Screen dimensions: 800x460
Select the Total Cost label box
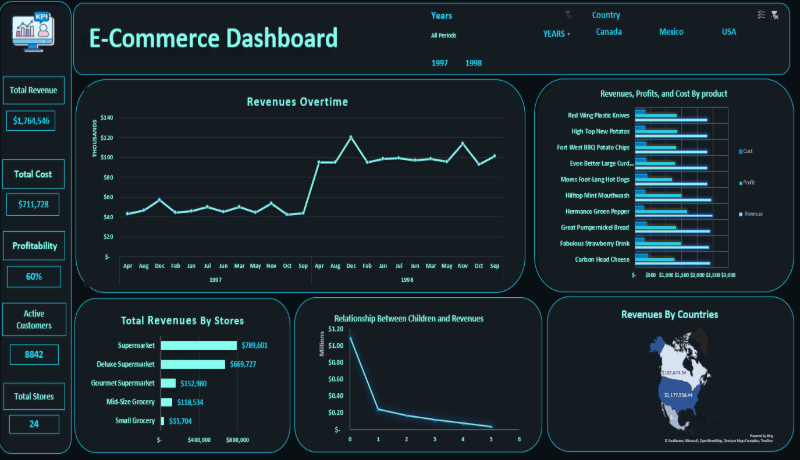[33, 174]
